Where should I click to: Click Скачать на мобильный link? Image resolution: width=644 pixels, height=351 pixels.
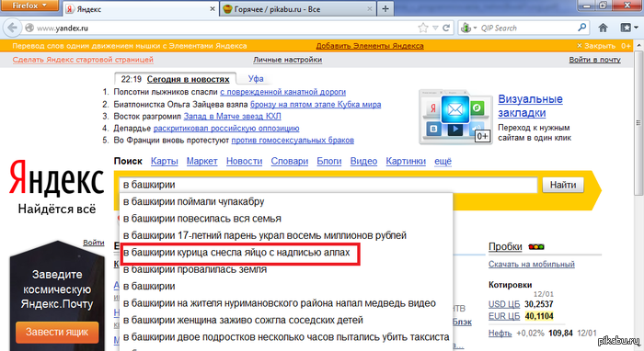532,265
